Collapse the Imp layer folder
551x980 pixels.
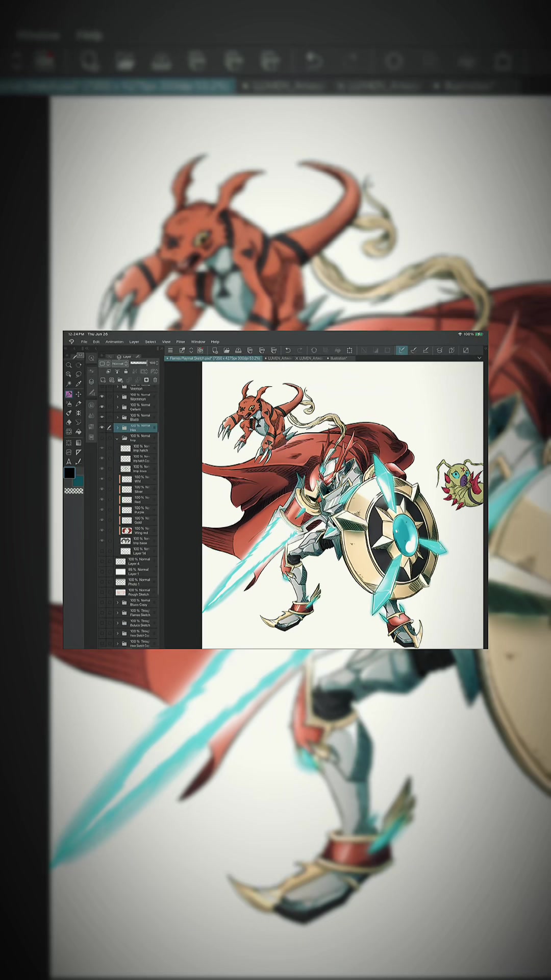pos(117,438)
